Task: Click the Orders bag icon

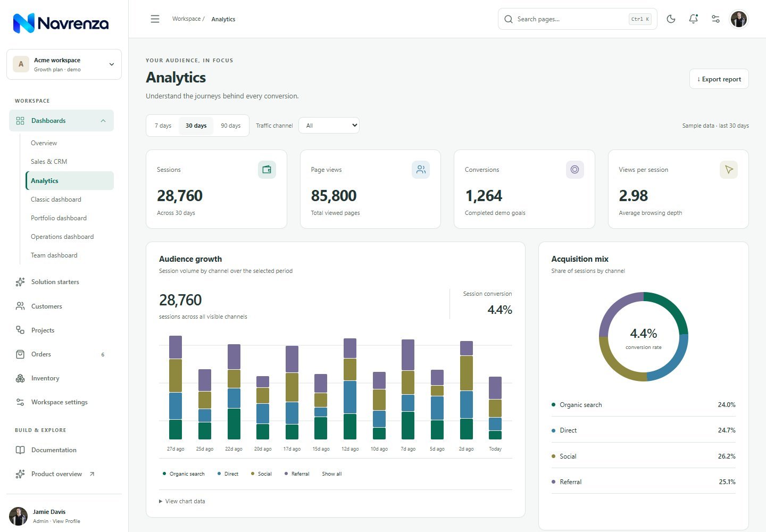Action: pyautogui.click(x=20, y=354)
